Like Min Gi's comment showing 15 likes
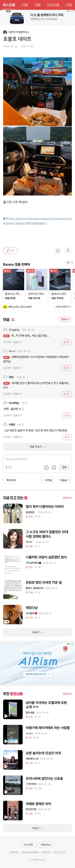Image resolution: width=75 pixels, height=868 pixels. pyautogui.click(x=67, y=368)
